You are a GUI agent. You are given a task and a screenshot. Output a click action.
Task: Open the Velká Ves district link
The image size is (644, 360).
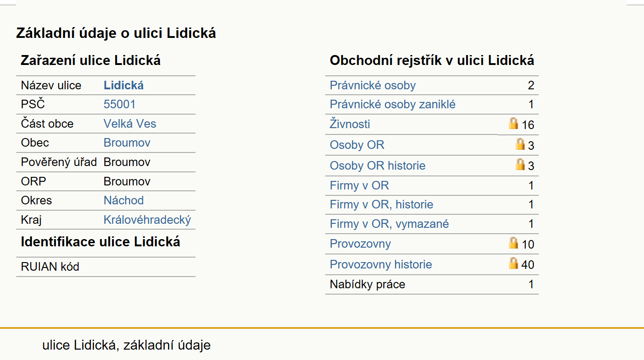click(130, 124)
